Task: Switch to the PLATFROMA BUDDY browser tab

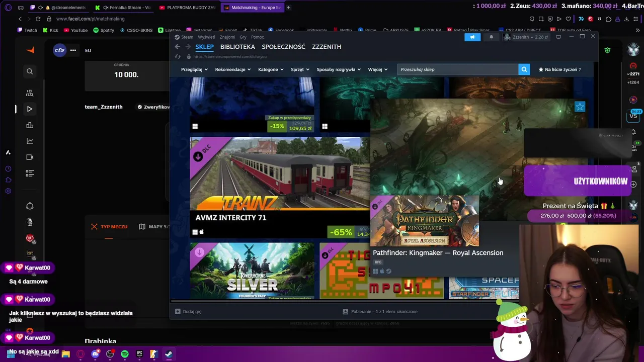Action: pyautogui.click(x=187, y=8)
